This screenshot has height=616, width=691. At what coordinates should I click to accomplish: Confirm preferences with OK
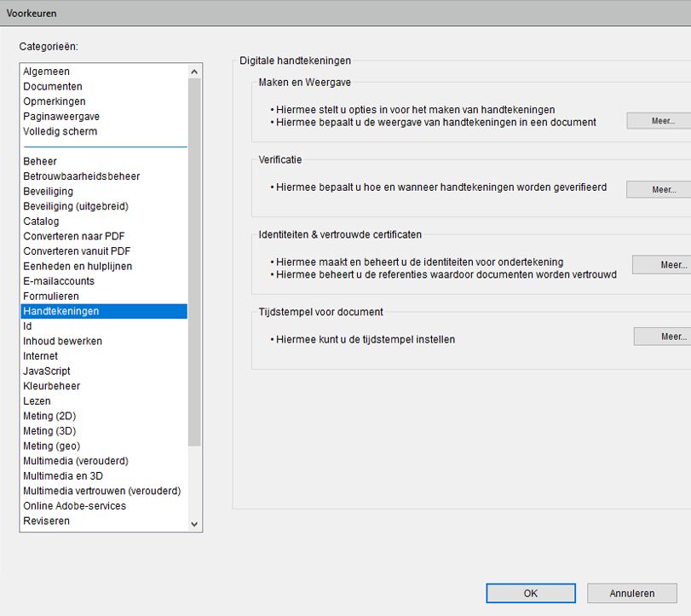tap(530, 593)
